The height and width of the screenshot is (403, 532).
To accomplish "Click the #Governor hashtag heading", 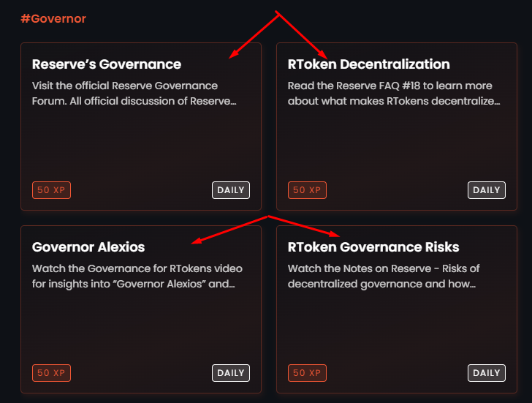I will tap(53, 18).
